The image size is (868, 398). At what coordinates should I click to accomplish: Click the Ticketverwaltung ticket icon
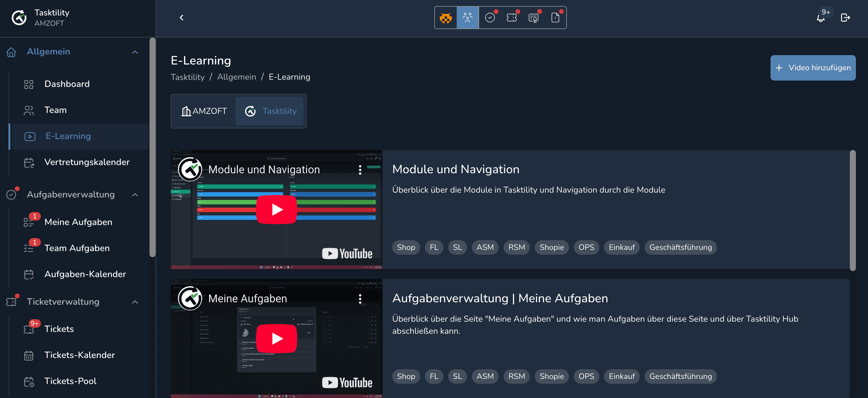pos(11,302)
